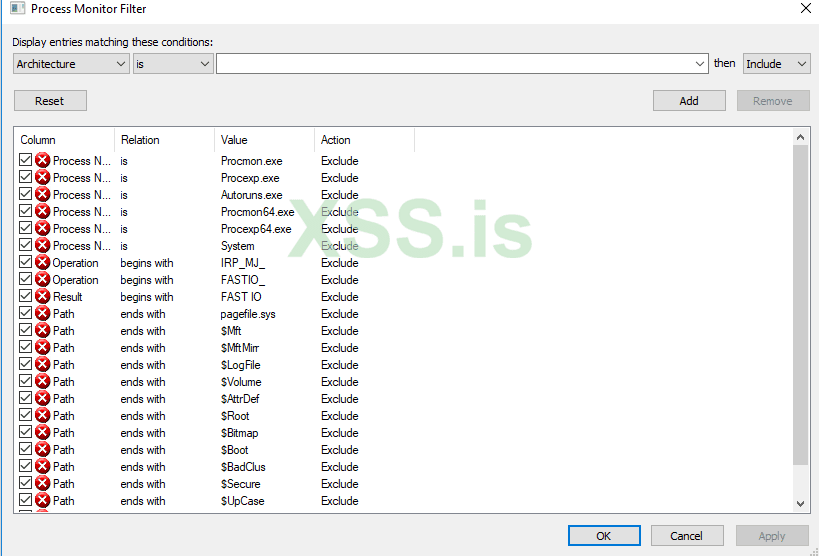Click the red exclude icon for $AttrDef row
The width and height of the screenshot is (819, 556).
point(42,398)
